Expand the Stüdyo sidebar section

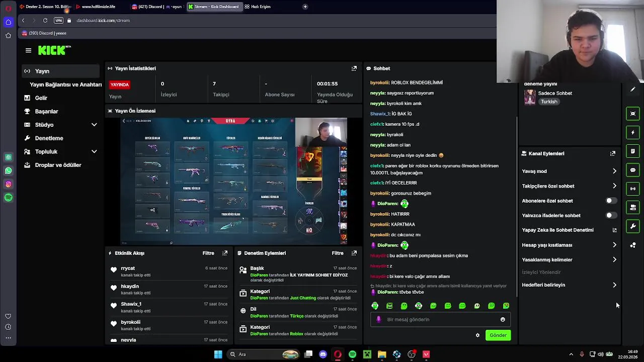(x=94, y=125)
